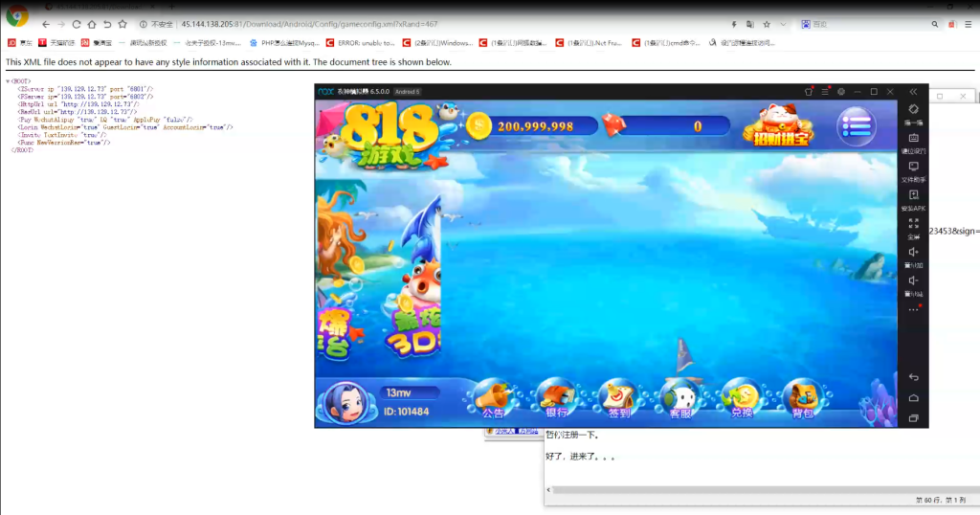Click the Android recent apps button
Screen dimensions: 980x515
tap(913, 418)
